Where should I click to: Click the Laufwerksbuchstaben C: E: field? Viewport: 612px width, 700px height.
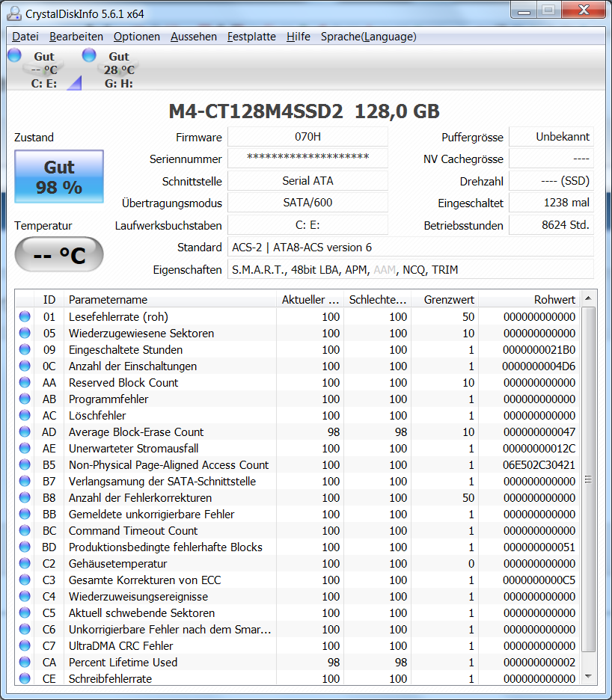[x=307, y=225]
